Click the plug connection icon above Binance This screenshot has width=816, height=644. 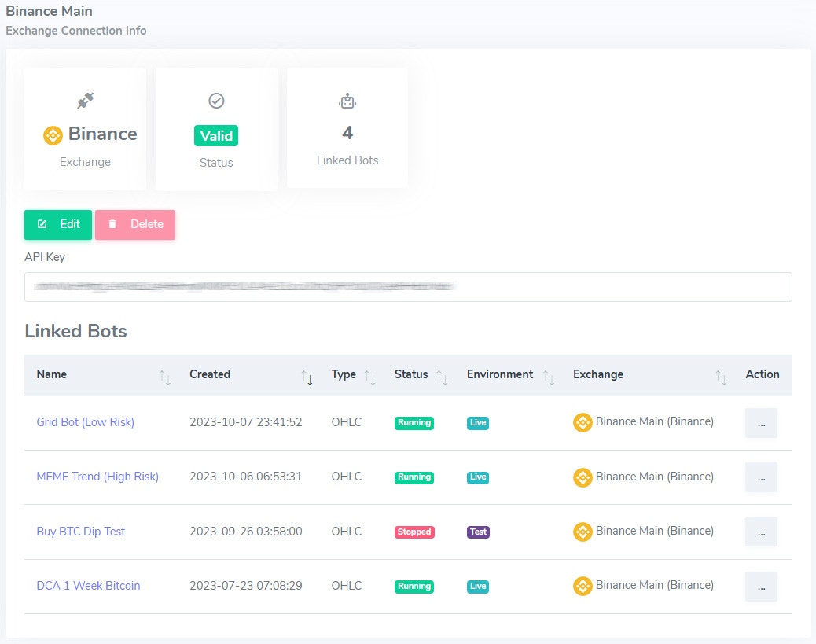[x=86, y=101]
